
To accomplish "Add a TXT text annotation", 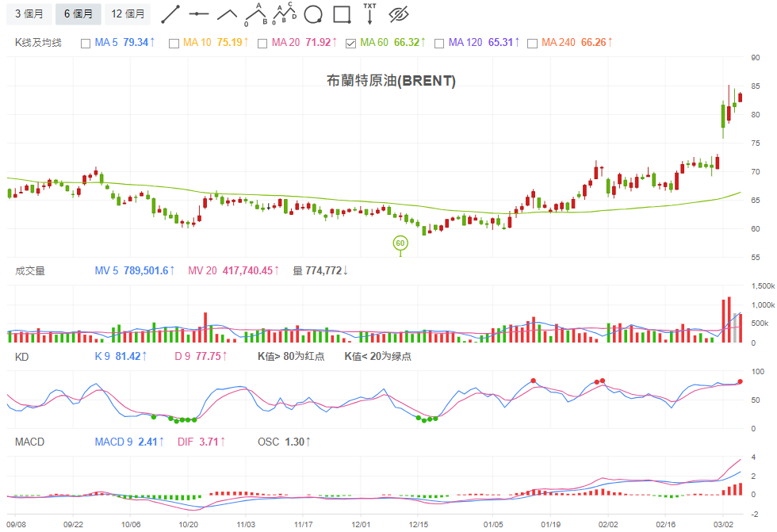I will pos(369,13).
